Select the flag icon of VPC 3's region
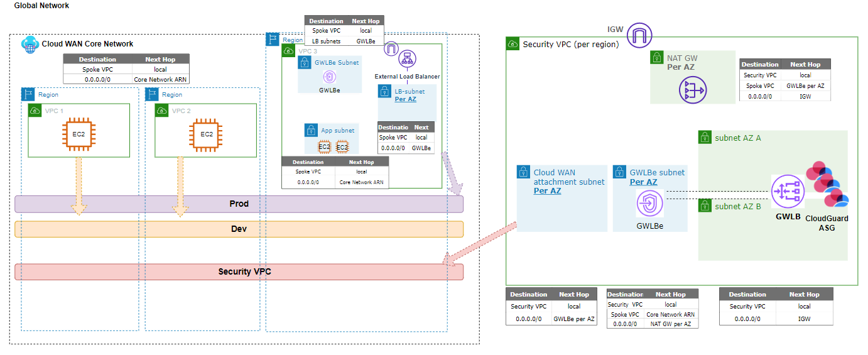This screenshot has width=868, height=355. (x=273, y=39)
